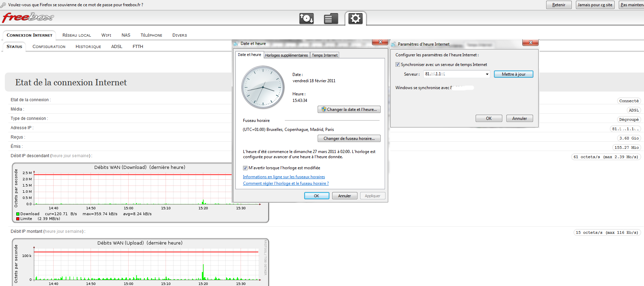Image resolution: width=644 pixels, height=286 pixels.
Task: Switch to the Temps Internet tab
Action: pos(325,55)
